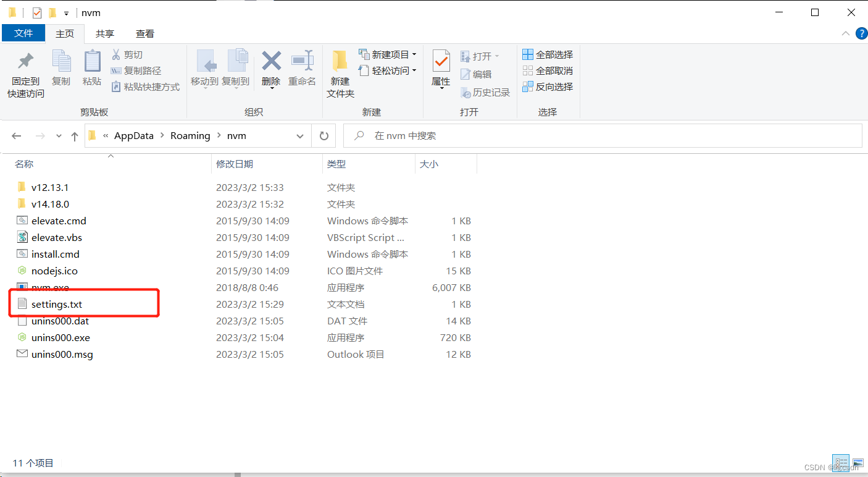Click the Copy to (复制到) icon

pyautogui.click(x=237, y=62)
